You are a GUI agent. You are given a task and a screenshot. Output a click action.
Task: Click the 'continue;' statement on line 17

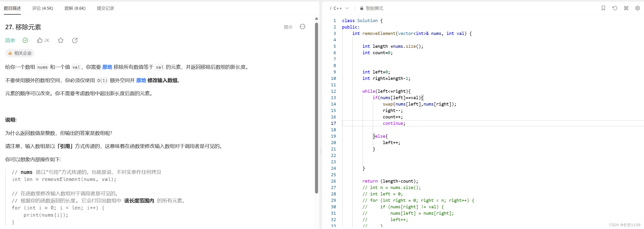click(x=394, y=123)
